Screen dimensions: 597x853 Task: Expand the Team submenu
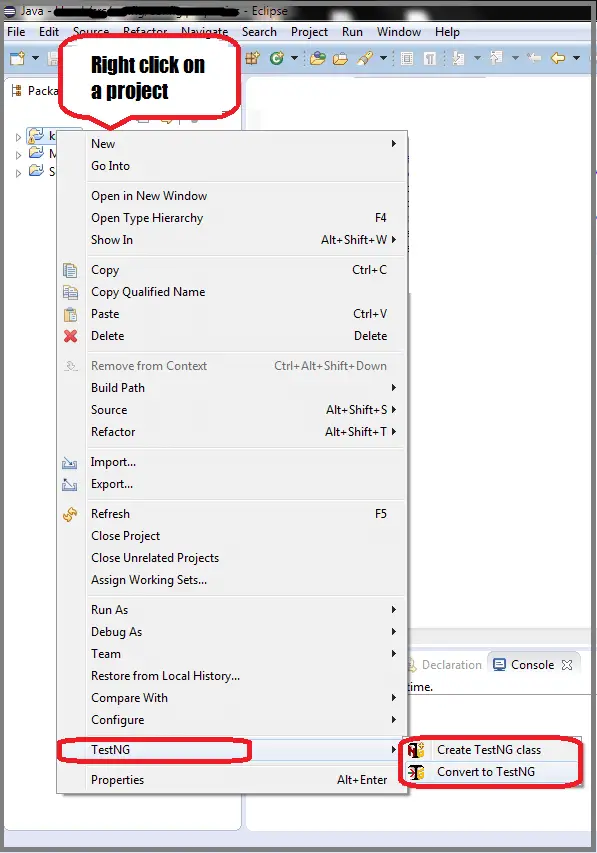[232, 654]
